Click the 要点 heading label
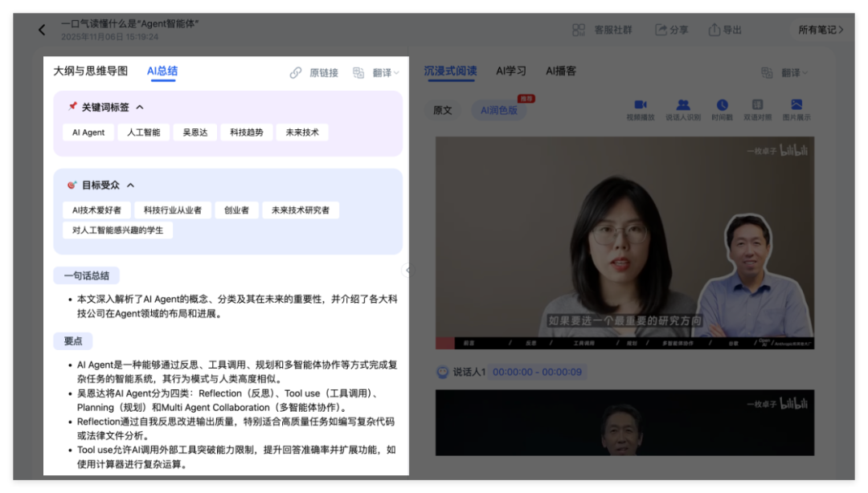 coord(73,341)
